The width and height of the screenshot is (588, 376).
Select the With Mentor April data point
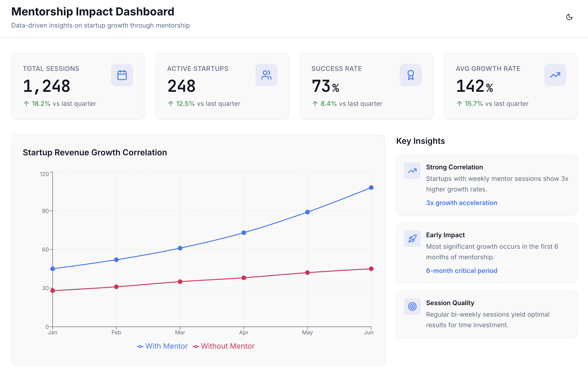coord(244,233)
